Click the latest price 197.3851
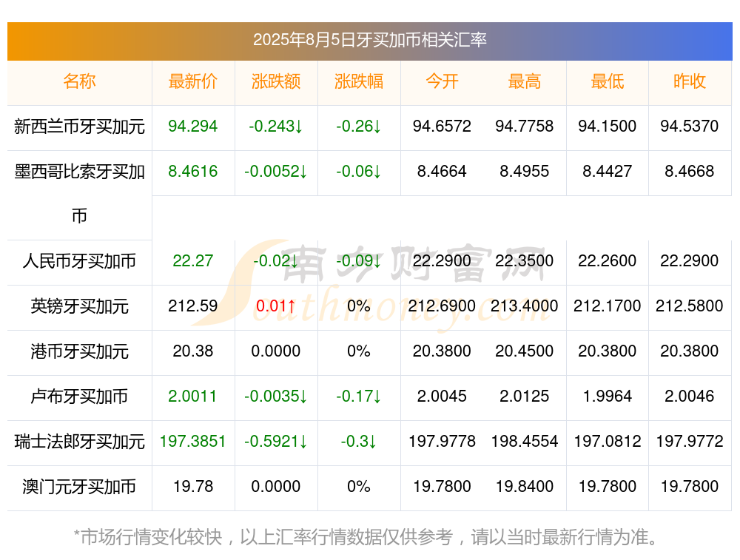740x560 pixels. tap(192, 442)
